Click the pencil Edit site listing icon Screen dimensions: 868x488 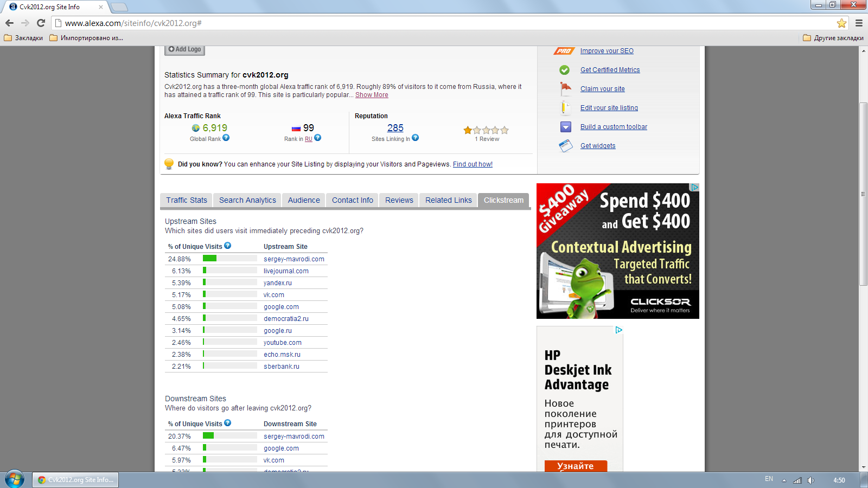(565, 107)
